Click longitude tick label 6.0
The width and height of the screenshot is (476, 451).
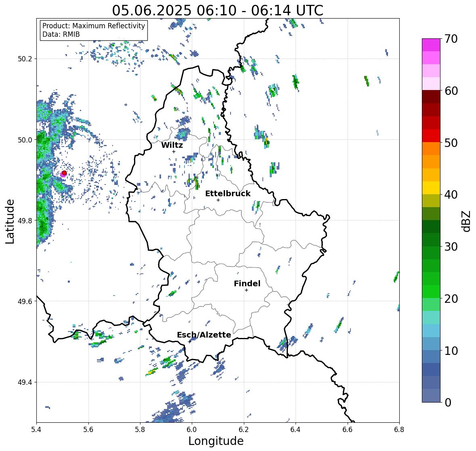click(x=192, y=430)
